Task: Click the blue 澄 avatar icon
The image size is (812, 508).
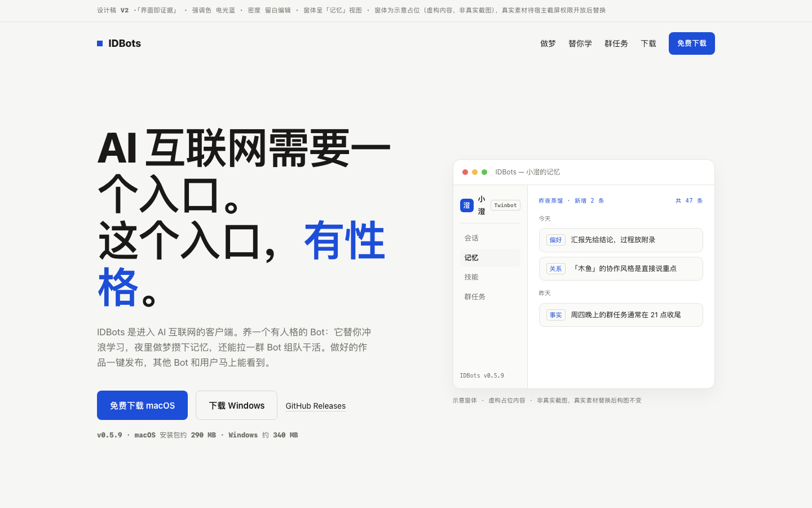Action: tap(466, 205)
